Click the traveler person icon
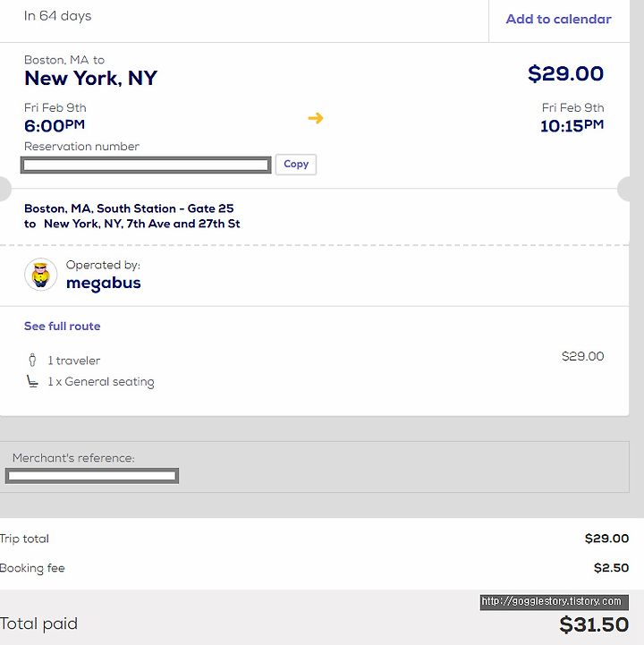The width and height of the screenshot is (644, 645). tap(32, 360)
